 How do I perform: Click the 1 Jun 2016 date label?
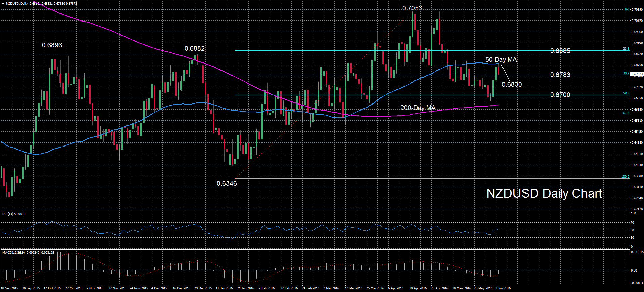point(503,288)
